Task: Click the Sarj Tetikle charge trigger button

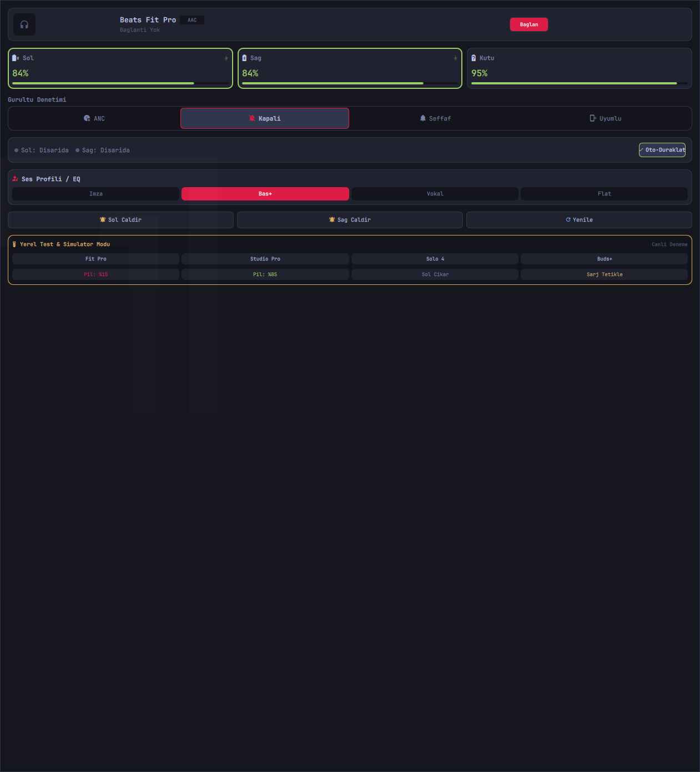Action: (x=604, y=274)
